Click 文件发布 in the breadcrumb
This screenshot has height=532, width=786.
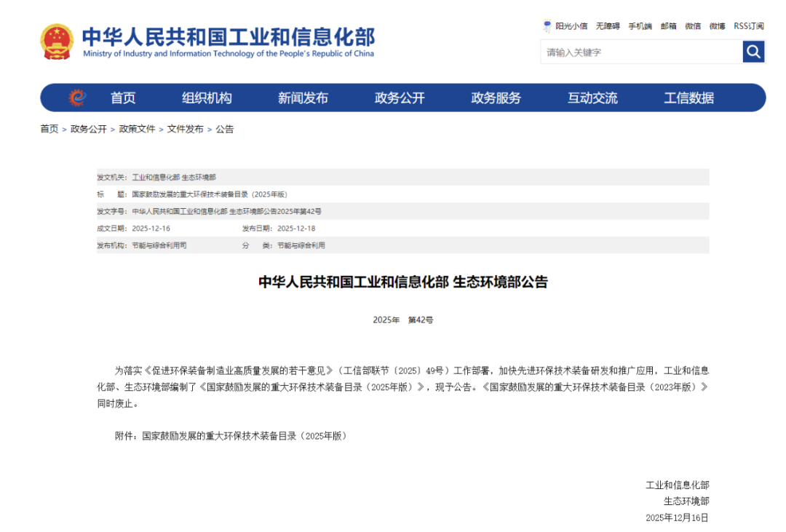(186, 129)
